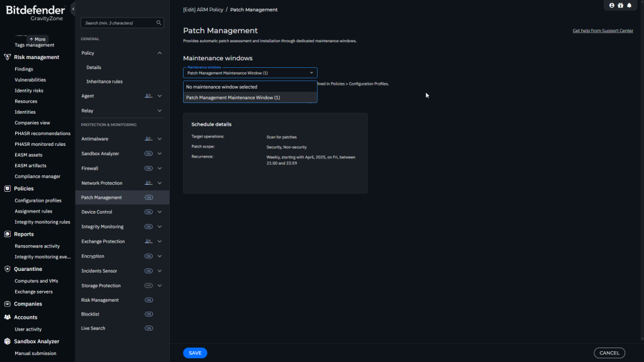The height and width of the screenshot is (362, 644).
Task: Click the Maintenance windows dropdown arrow
Action: (x=311, y=73)
